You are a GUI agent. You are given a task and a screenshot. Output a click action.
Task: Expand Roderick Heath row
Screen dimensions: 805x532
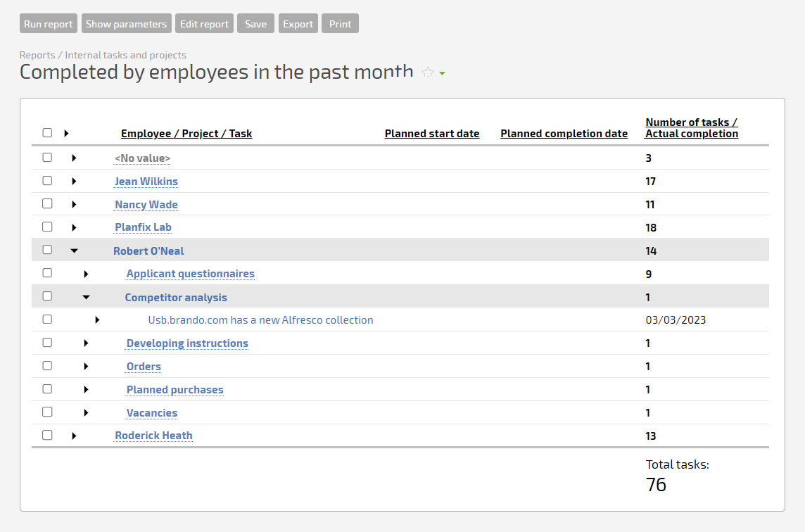[74, 436]
